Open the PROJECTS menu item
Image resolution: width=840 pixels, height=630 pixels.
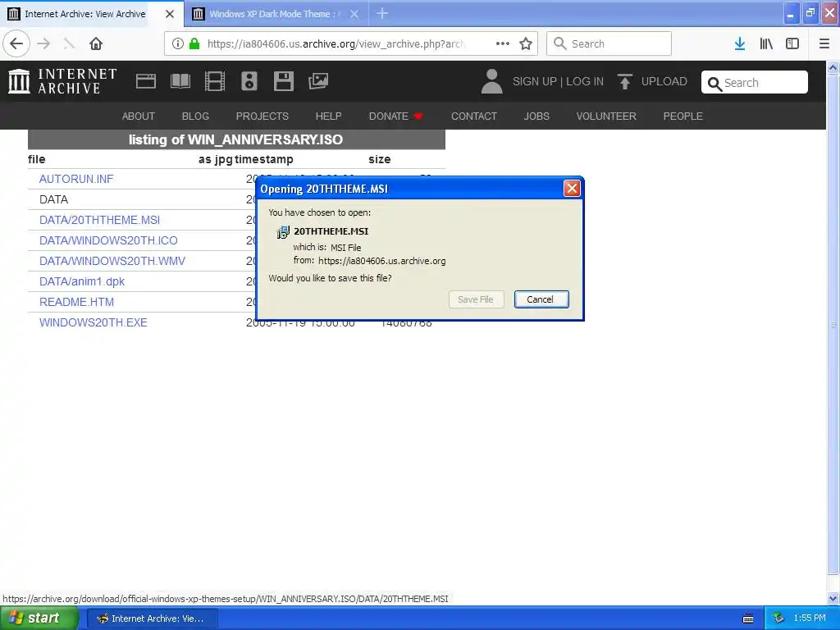coord(262,116)
